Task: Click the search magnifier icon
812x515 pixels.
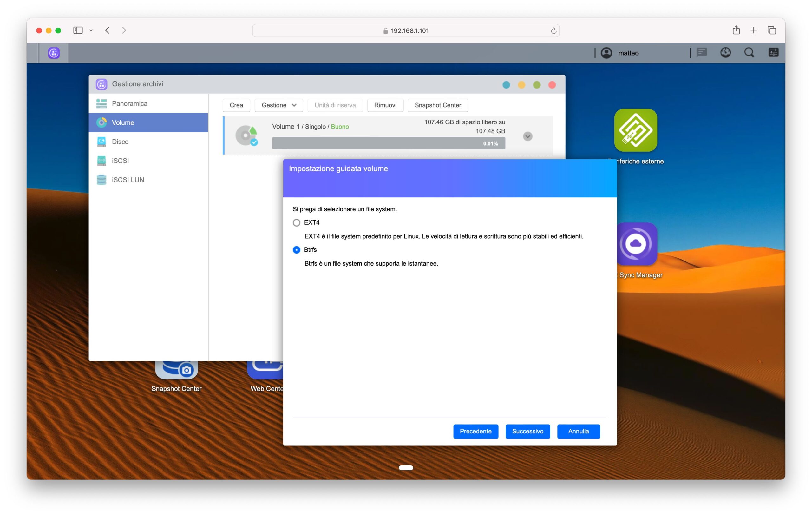Action: (749, 53)
